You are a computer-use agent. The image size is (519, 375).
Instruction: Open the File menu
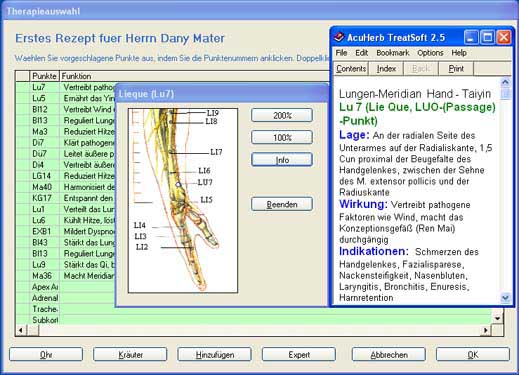pyautogui.click(x=341, y=53)
